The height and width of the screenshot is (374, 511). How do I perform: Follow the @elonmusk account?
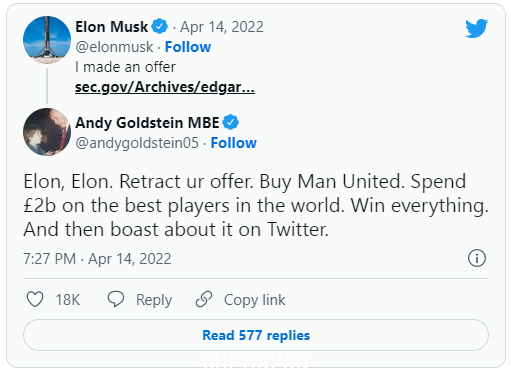click(188, 47)
